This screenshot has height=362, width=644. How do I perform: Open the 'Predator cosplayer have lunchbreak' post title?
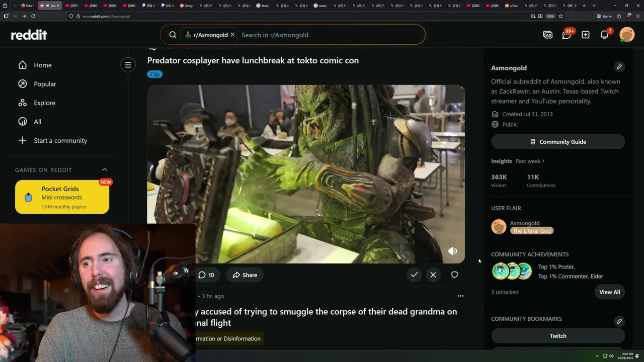tap(253, 60)
